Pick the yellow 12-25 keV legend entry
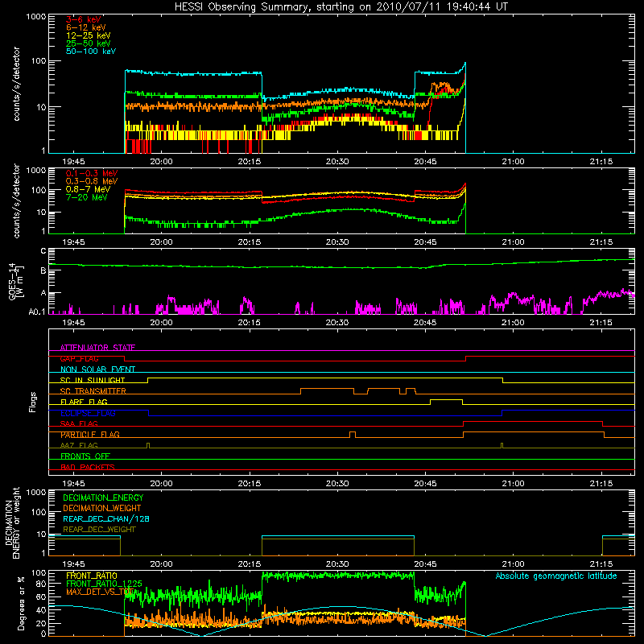Screen dimensions: 644x644 click(x=89, y=35)
